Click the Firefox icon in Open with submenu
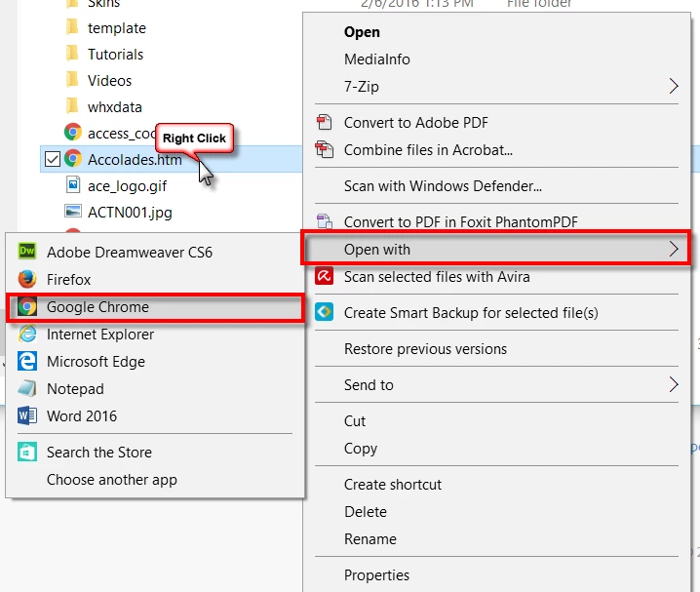This screenshot has height=592, width=700. click(x=26, y=279)
